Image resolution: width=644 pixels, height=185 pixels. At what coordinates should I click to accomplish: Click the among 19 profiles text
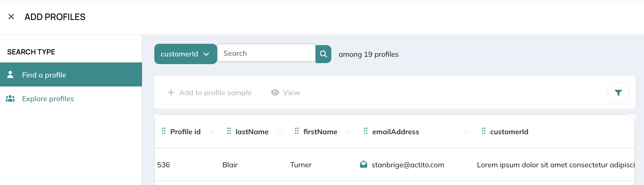[368, 54]
